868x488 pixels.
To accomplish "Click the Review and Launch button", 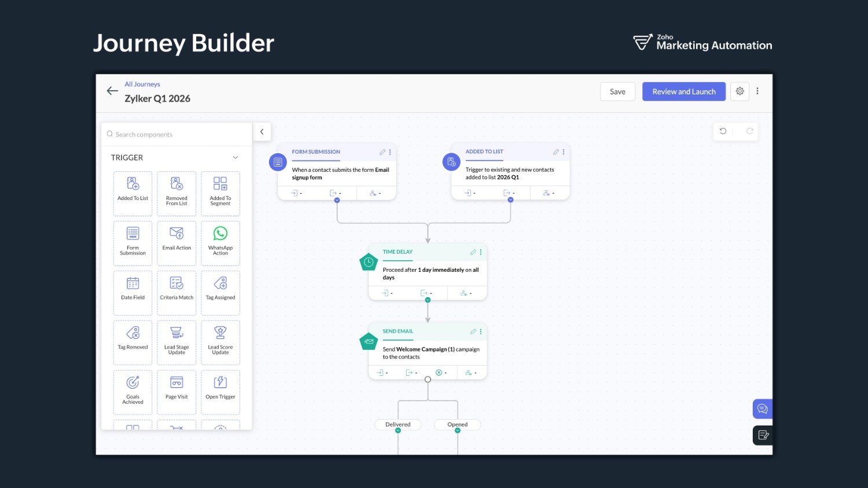I will tap(683, 91).
